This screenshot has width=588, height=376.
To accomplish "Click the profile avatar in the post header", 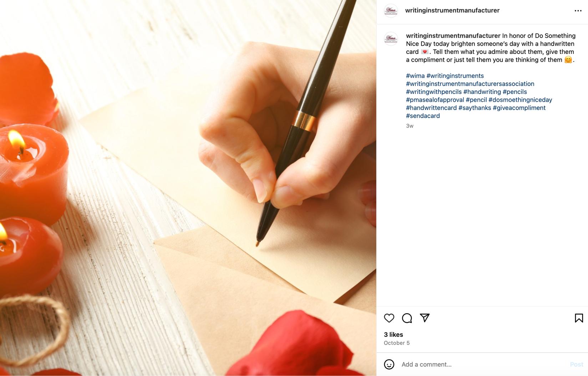I will pyautogui.click(x=391, y=11).
